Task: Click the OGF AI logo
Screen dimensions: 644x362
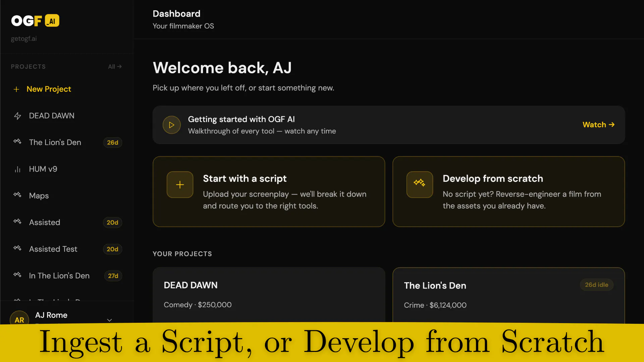Action: pyautogui.click(x=35, y=21)
